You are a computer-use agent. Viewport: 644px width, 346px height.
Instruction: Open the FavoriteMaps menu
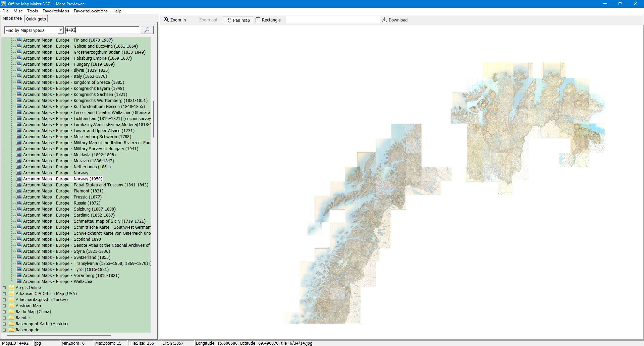(x=56, y=11)
